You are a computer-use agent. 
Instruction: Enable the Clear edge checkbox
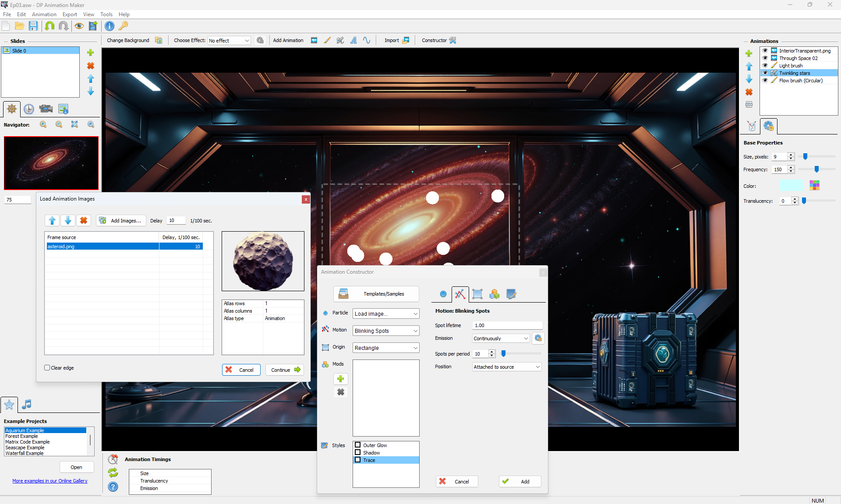point(47,368)
